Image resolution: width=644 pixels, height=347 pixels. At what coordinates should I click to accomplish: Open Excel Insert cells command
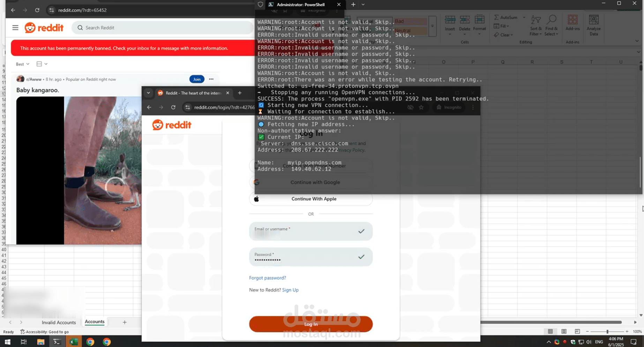pyautogui.click(x=450, y=25)
